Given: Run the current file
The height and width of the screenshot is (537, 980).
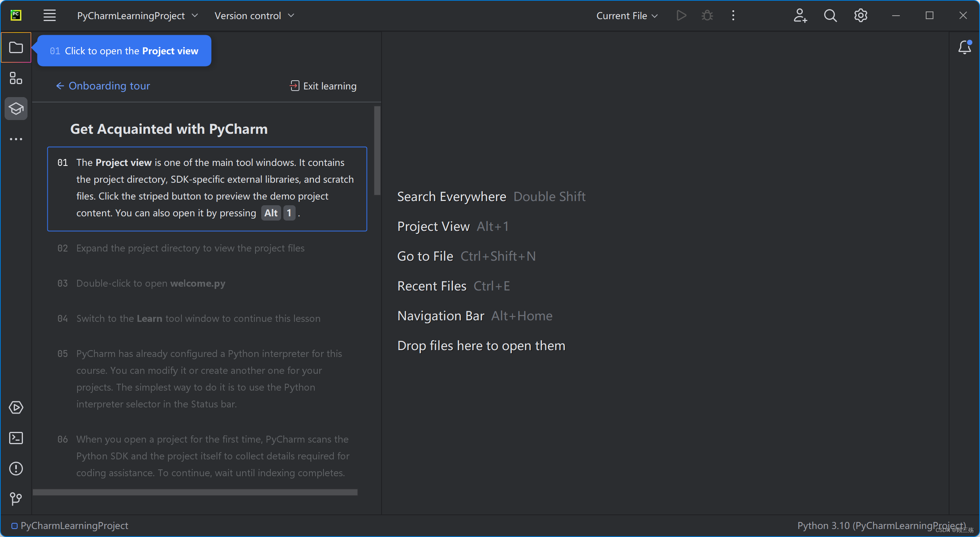Looking at the screenshot, I should (681, 16).
